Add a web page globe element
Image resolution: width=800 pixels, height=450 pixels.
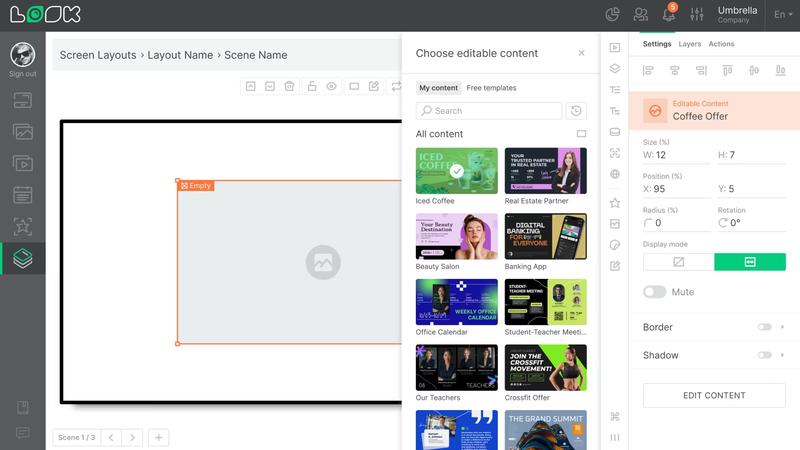click(615, 174)
